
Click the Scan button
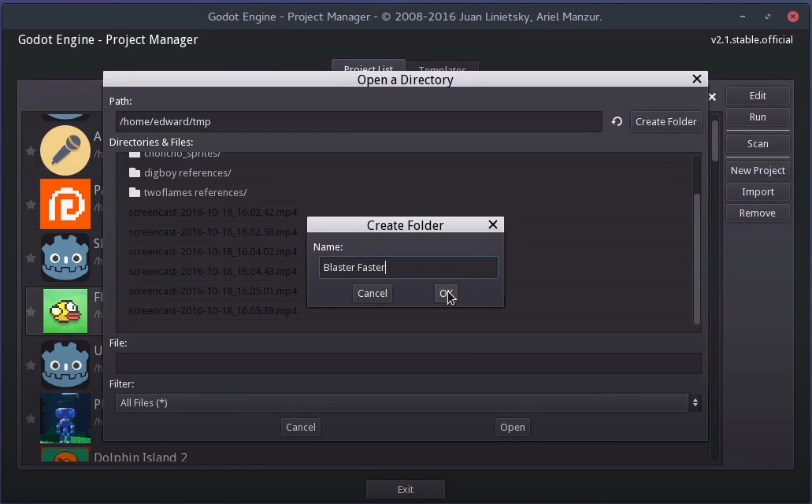(758, 144)
